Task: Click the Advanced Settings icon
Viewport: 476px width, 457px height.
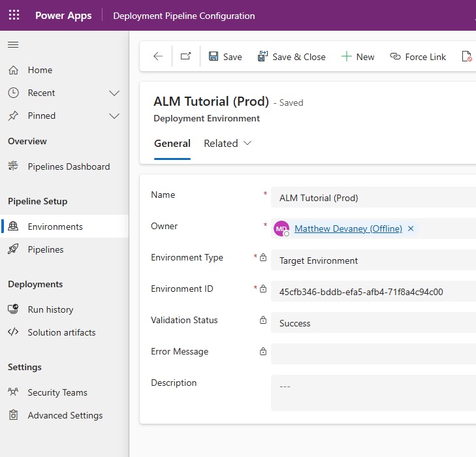Action: [x=13, y=415]
